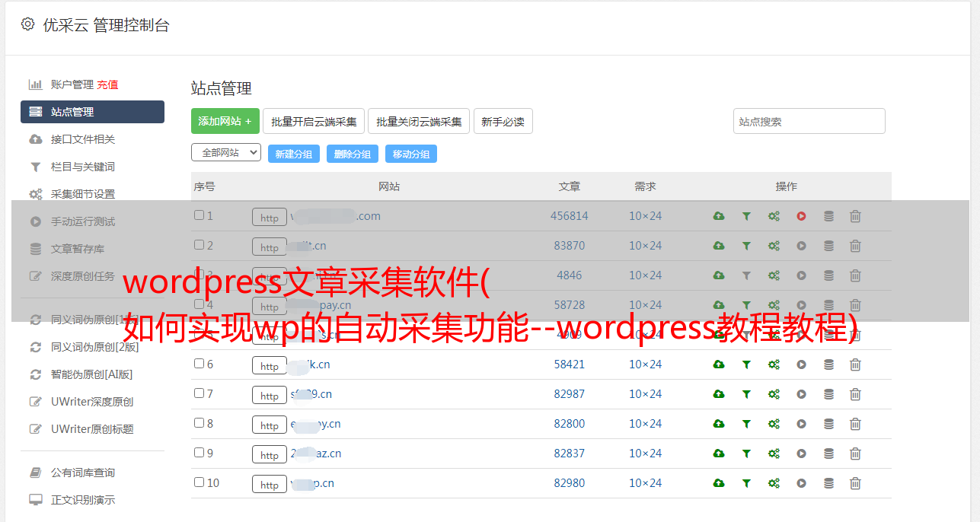Click the 移动分组 button
This screenshot has width=980, height=522.
pyautogui.click(x=411, y=154)
